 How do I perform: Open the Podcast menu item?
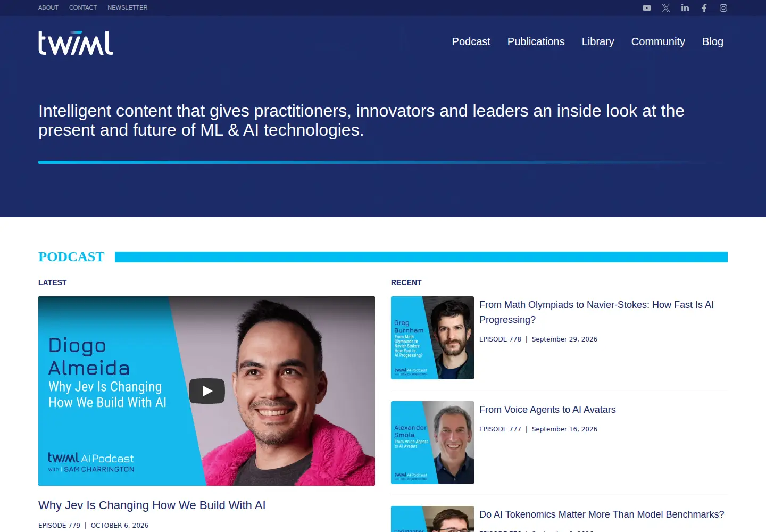471,41
